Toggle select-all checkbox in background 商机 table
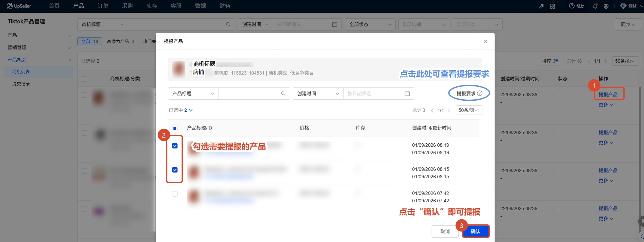644x242 pixels. pyautogui.click(x=84, y=79)
